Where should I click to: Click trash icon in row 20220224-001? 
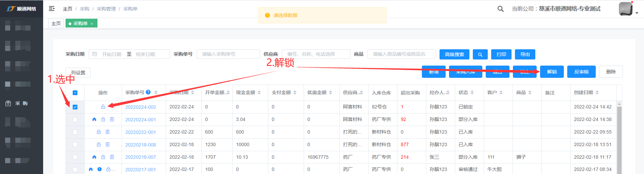point(112,119)
